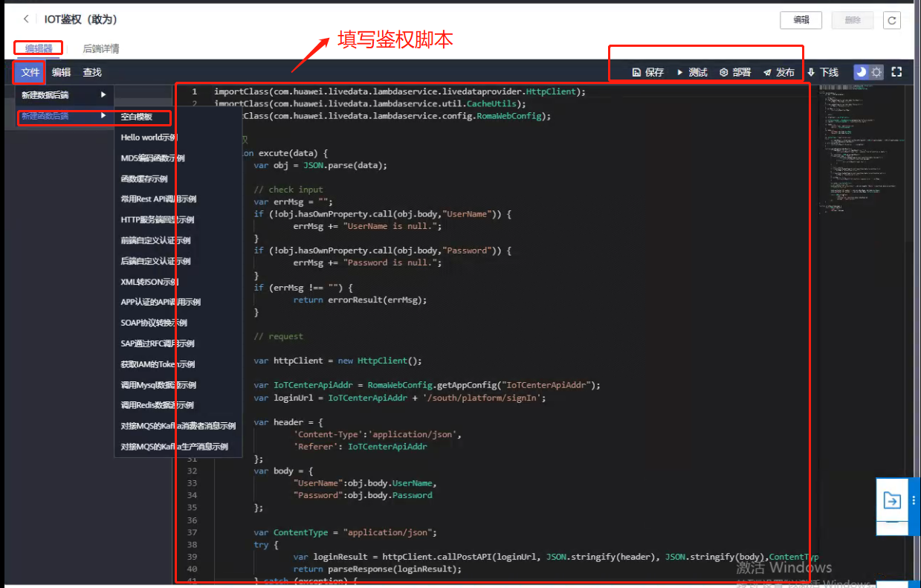Click the '// check input' comment line
The height and width of the screenshot is (588, 921).
pyautogui.click(x=288, y=190)
